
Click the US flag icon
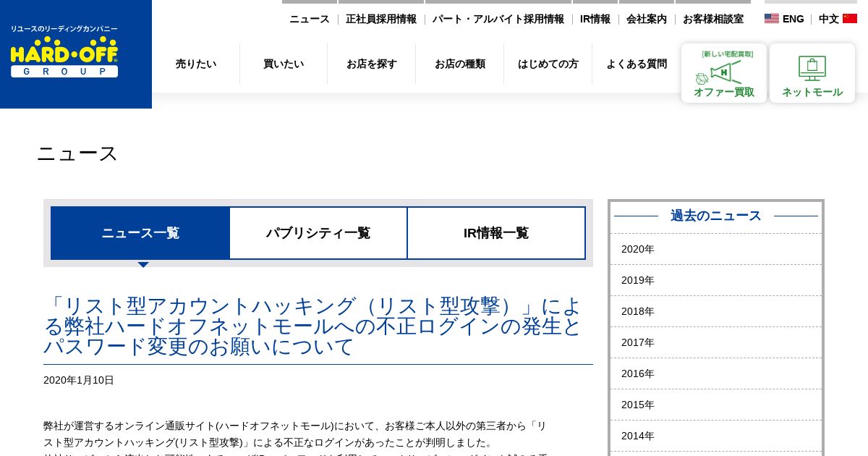pyautogui.click(x=772, y=19)
